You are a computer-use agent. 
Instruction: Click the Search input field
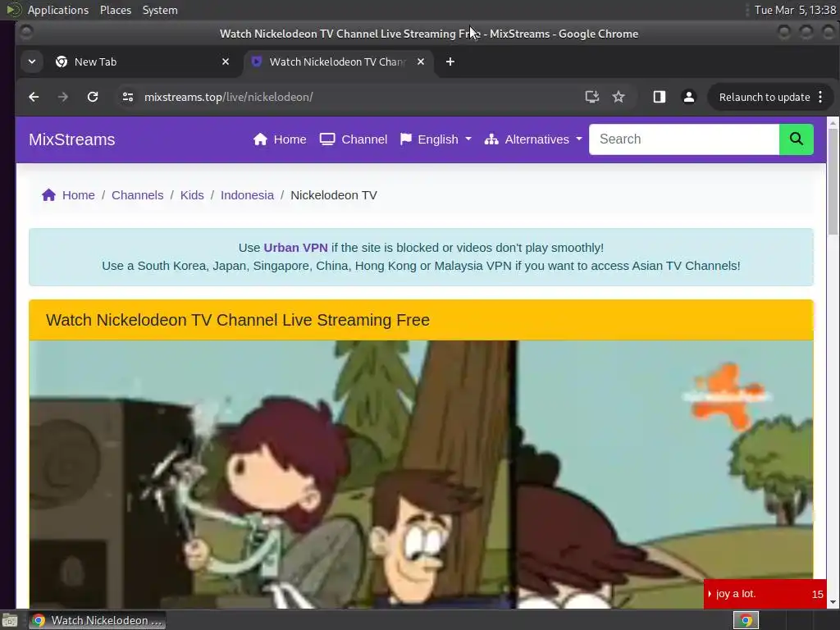click(684, 139)
